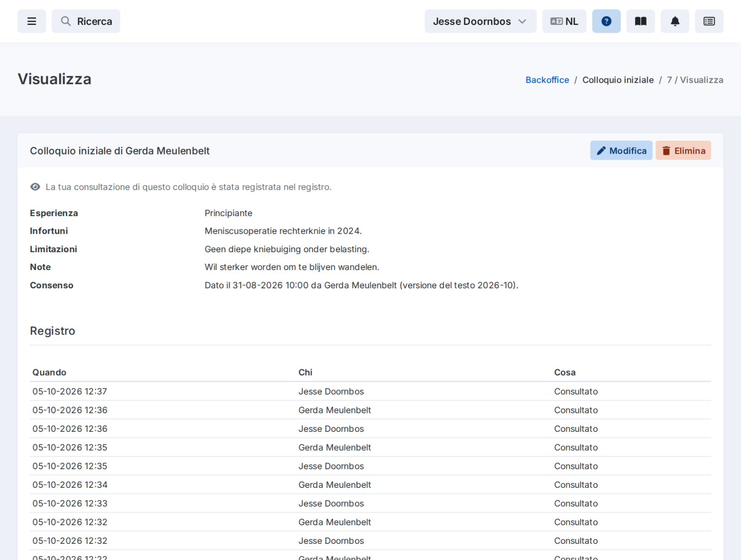Select the Meniscusoperatie rechterknie injury text

283,231
